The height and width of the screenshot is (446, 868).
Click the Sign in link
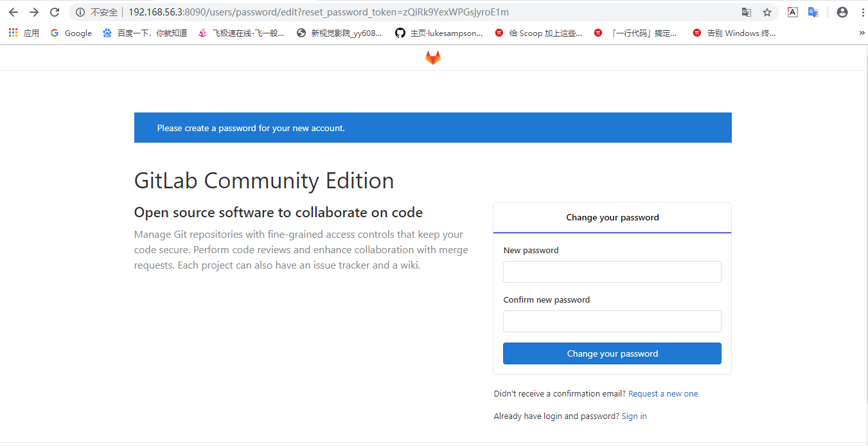tap(634, 416)
